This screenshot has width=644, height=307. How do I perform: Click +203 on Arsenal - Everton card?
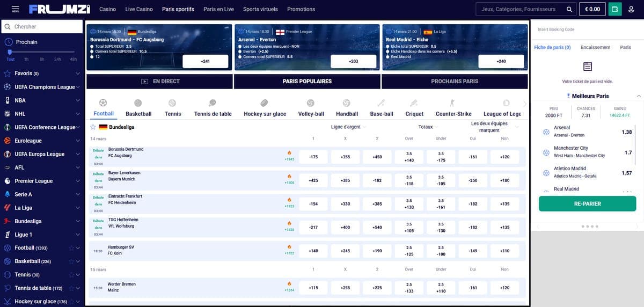353,62
